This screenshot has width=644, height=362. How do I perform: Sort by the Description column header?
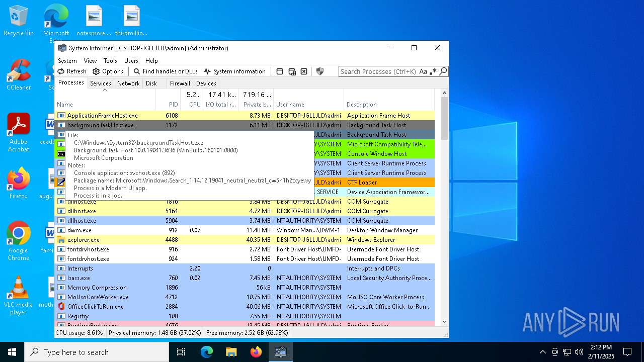pos(389,100)
